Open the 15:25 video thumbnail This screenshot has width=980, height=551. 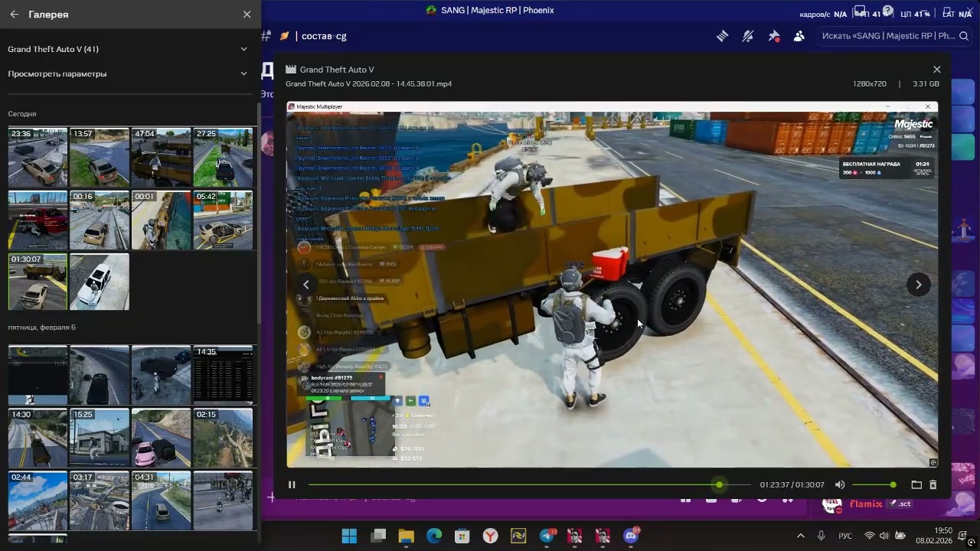click(x=100, y=438)
